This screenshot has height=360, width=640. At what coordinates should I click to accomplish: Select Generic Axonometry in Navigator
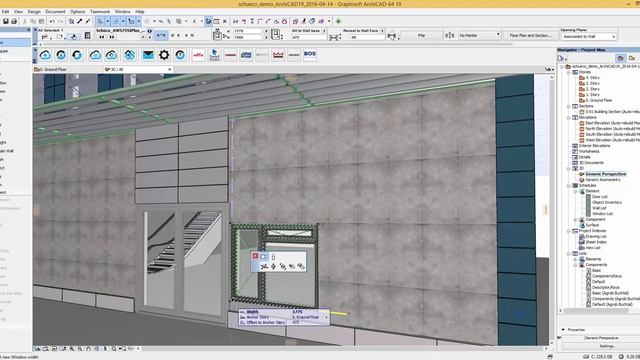point(603,180)
